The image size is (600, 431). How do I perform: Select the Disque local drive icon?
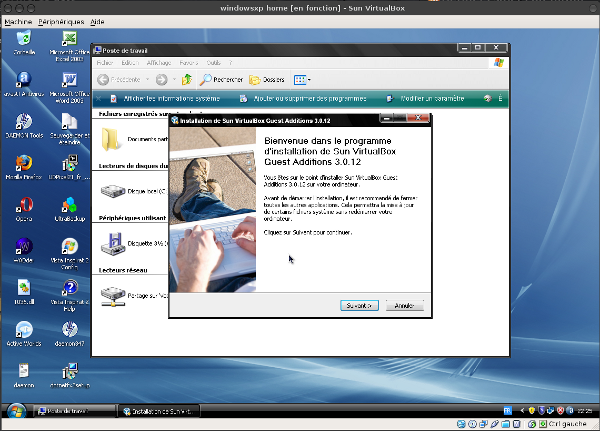tap(112, 191)
